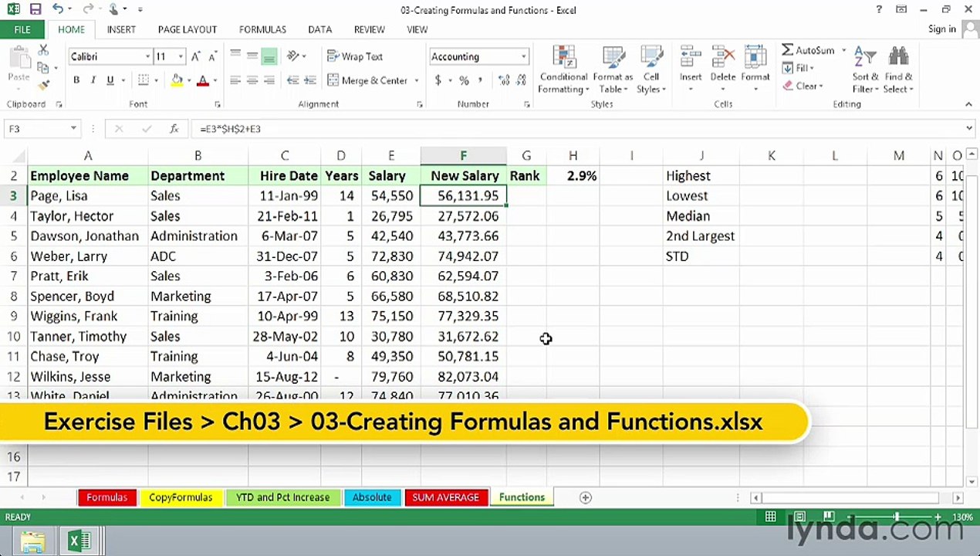The width and height of the screenshot is (980, 556).
Task: Click the Copy icon in Clipboard group
Action: tap(43, 68)
